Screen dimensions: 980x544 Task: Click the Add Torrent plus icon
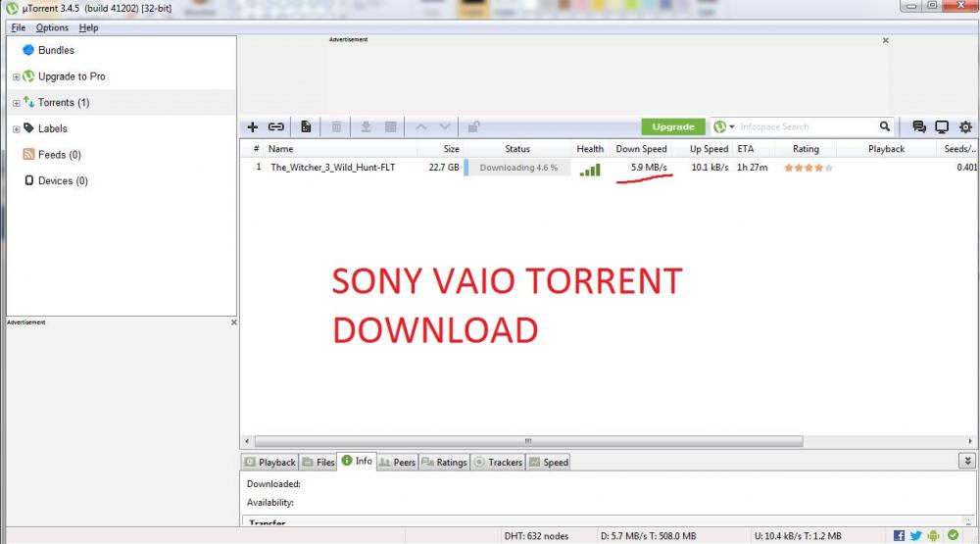(x=253, y=127)
